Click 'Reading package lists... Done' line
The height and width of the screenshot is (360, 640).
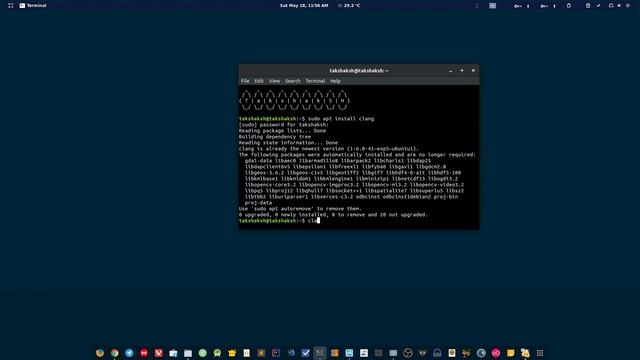point(282,131)
